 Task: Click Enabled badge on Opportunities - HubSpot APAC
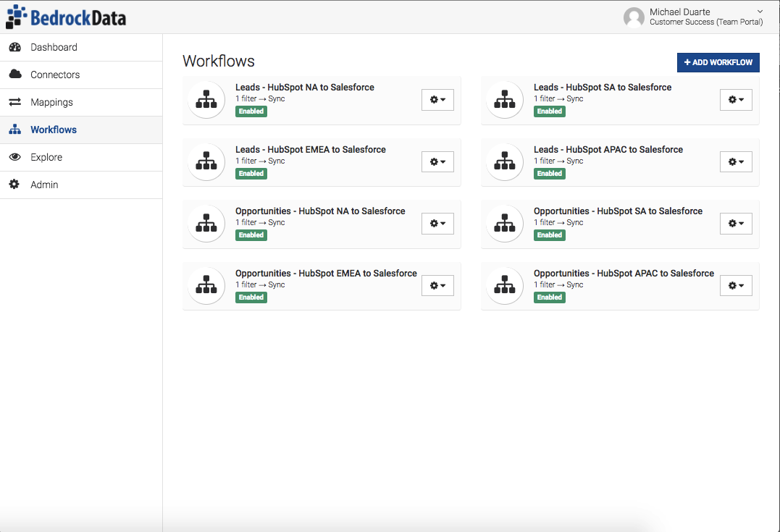(x=549, y=297)
